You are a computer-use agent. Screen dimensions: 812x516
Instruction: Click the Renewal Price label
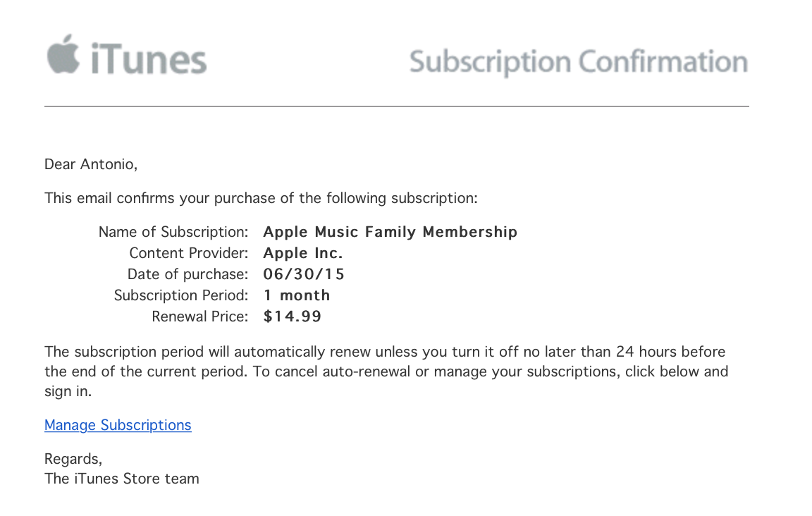tap(200, 317)
